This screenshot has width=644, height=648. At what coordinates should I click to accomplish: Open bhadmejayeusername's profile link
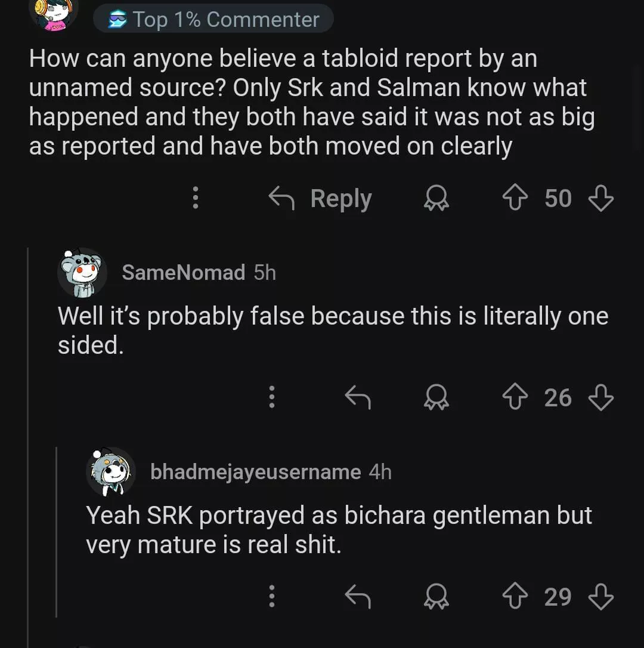[255, 472]
